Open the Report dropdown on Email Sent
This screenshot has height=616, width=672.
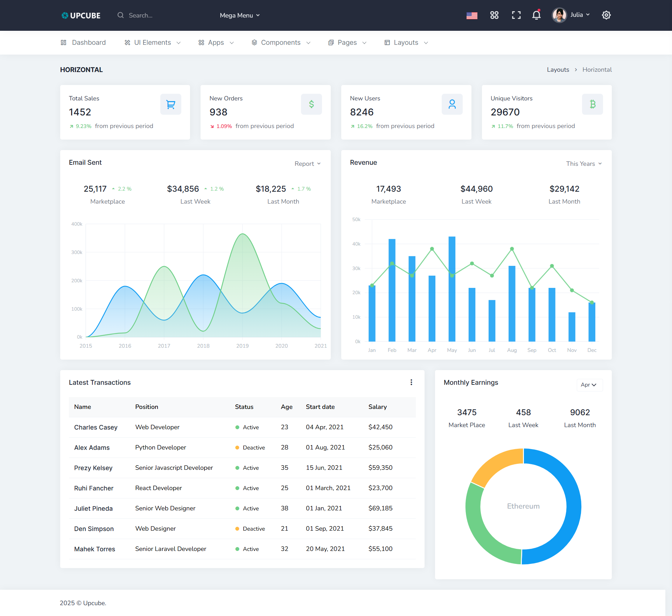(307, 163)
